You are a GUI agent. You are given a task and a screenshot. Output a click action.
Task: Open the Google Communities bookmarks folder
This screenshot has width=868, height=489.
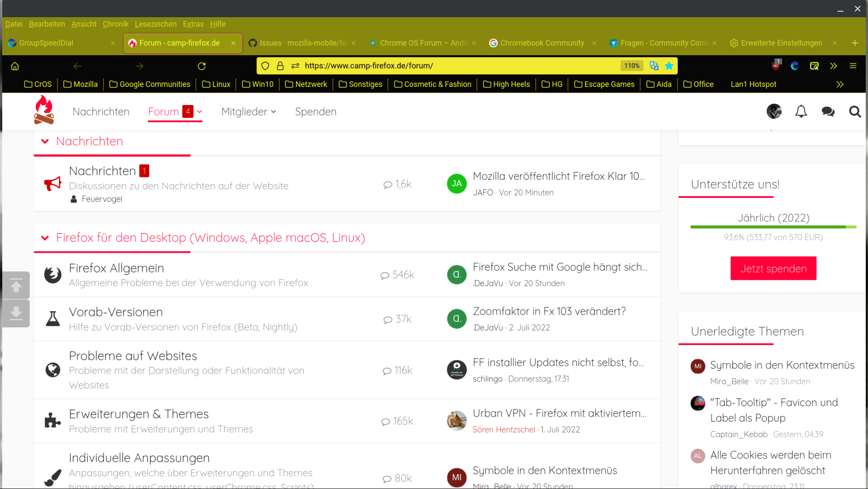coord(150,85)
